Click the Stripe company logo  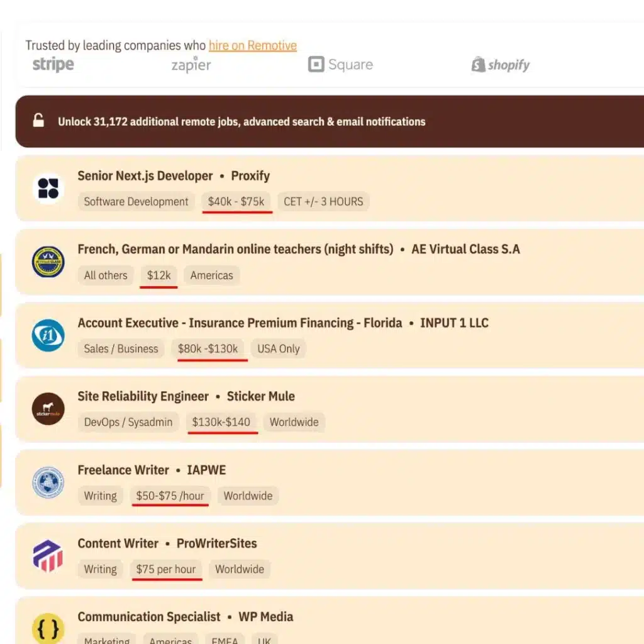[x=53, y=65]
